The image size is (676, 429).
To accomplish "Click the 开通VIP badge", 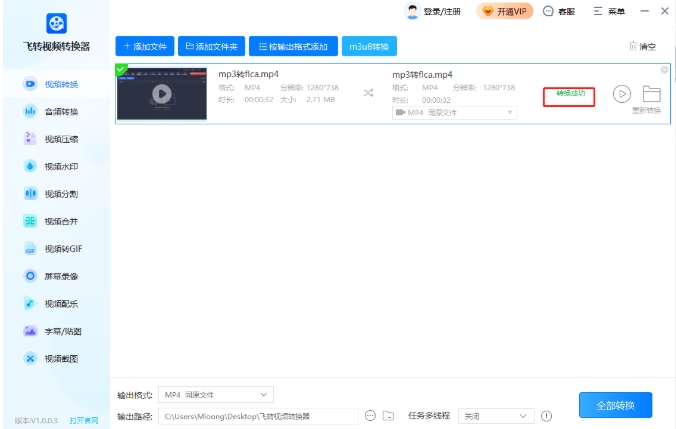I will point(505,11).
